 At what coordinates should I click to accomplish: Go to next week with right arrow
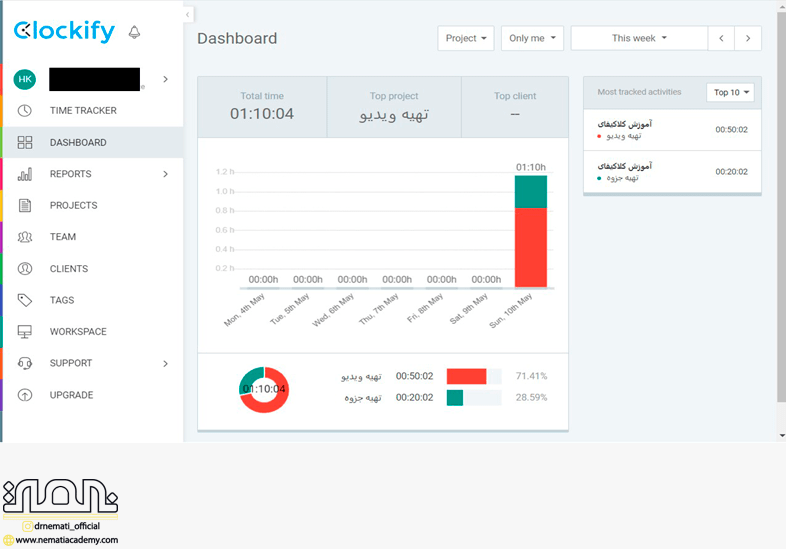(x=748, y=38)
